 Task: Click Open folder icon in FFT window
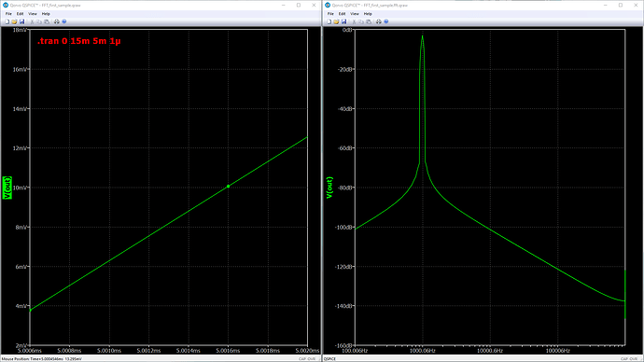(336, 21)
